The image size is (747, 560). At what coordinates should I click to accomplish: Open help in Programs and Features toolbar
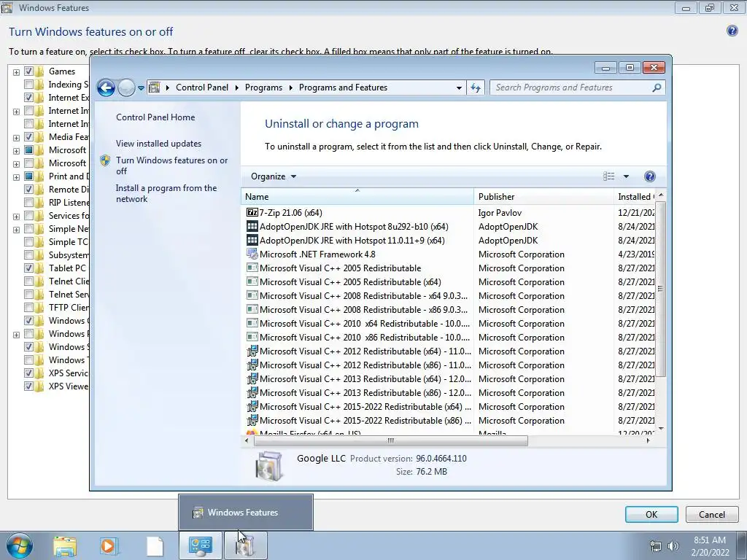pyautogui.click(x=649, y=176)
